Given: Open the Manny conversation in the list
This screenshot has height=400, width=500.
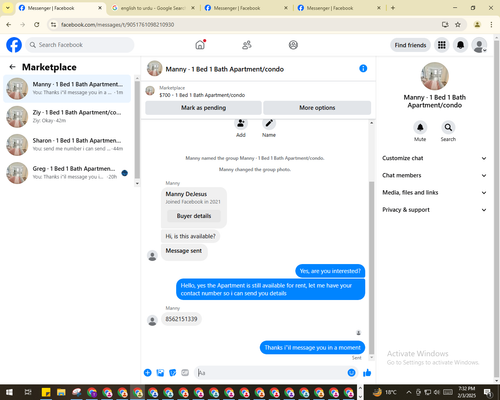Looking at the screenshot, I should 67,88.
